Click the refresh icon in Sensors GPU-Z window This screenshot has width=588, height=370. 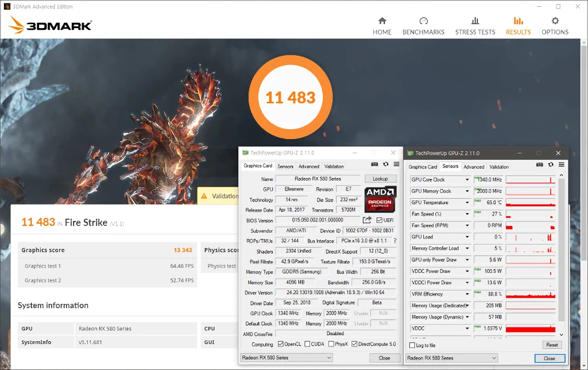pyautogui.click(x=551, y=165)
